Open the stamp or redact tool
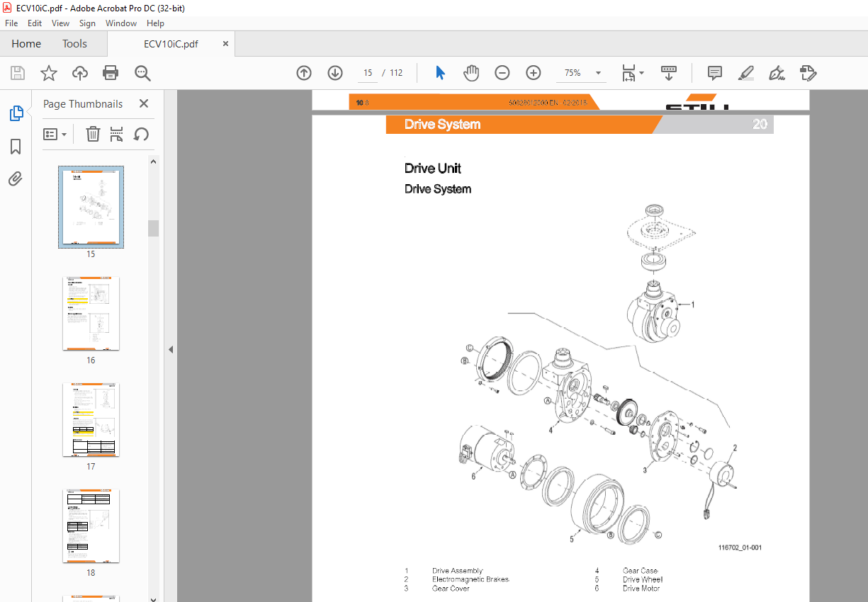The width and height of the screenshot is (868, 602). (808, 73)
